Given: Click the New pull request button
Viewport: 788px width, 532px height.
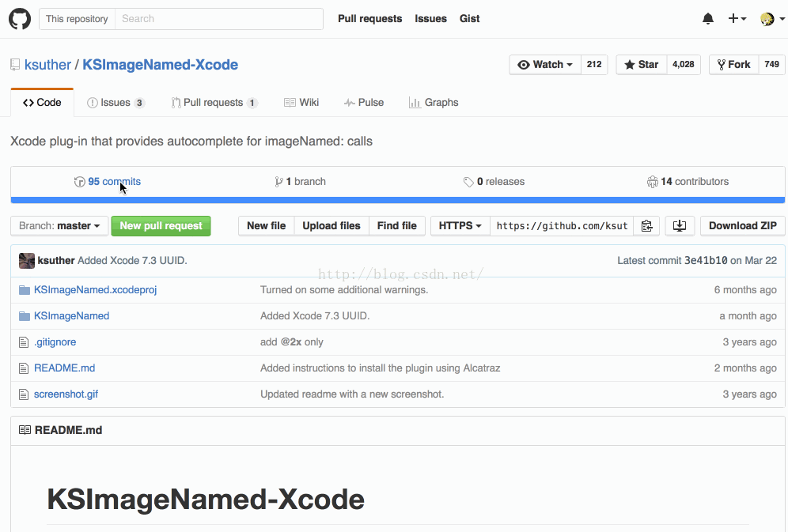Looking at the screenshot, I should [161, 226].
